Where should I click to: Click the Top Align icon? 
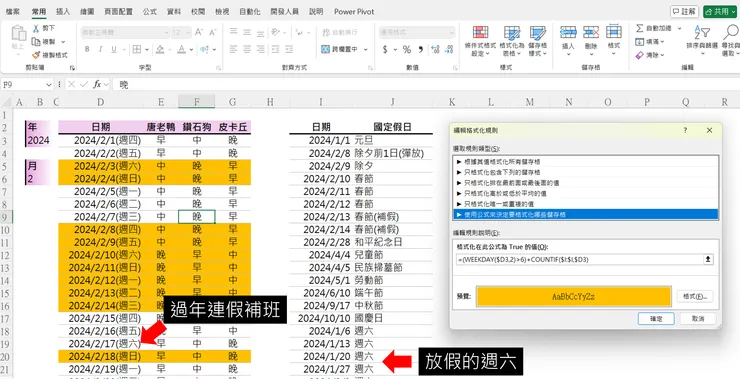tap(233, 32)
